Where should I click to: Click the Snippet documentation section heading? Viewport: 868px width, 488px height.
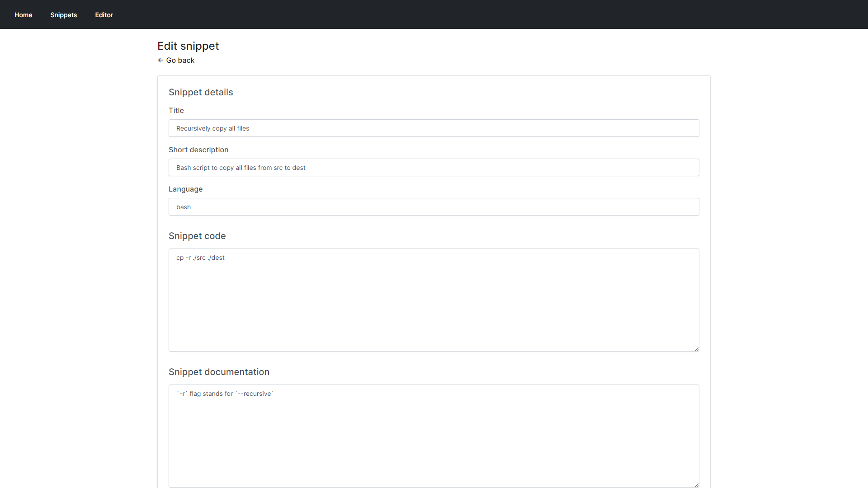point(219,372)
